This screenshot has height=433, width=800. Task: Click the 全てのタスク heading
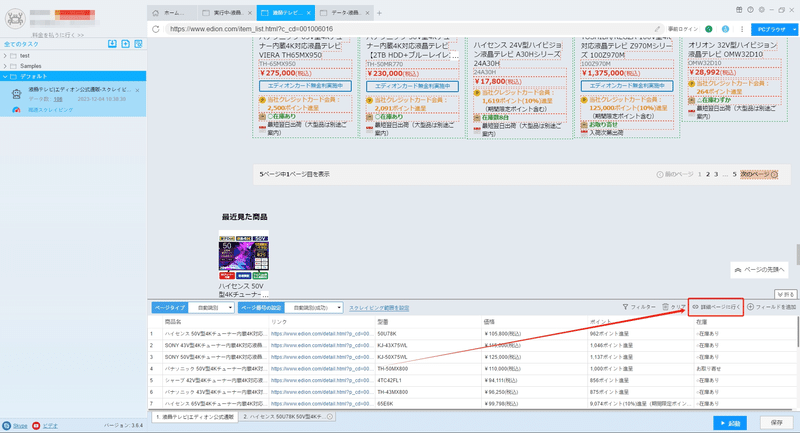click(x=21, y=44)
